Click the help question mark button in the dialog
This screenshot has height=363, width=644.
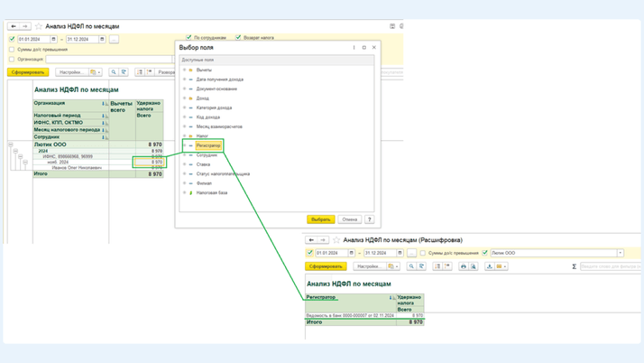tap(369, 219)
